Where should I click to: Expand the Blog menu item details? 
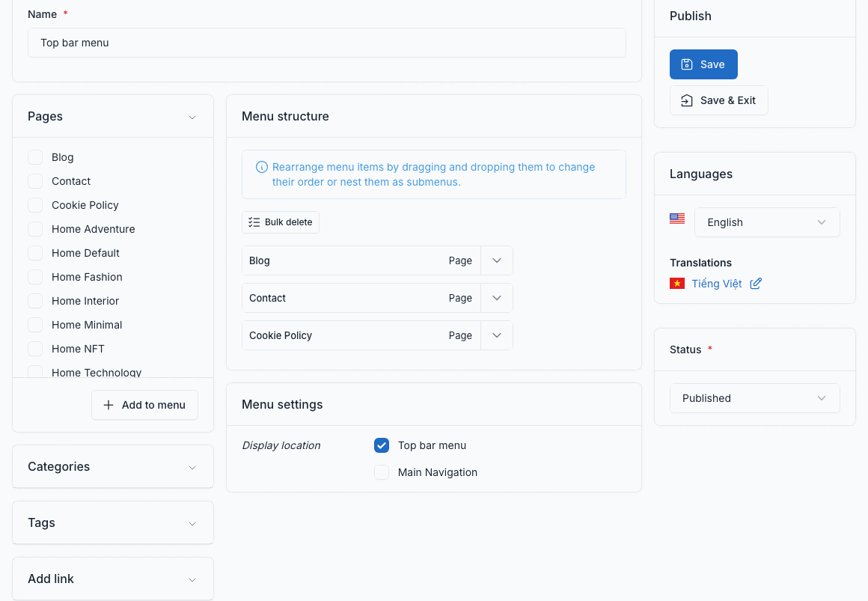pyautogui.click(x=497, y=260)
